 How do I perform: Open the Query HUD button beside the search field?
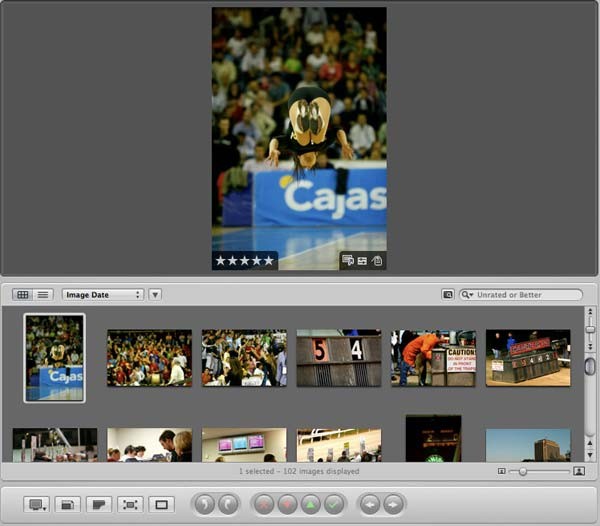448,295
